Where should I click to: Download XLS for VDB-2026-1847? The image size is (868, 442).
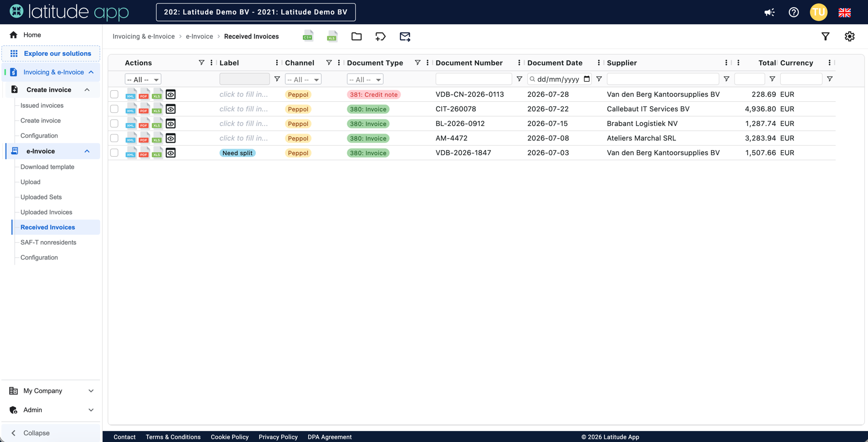point(157,153)
